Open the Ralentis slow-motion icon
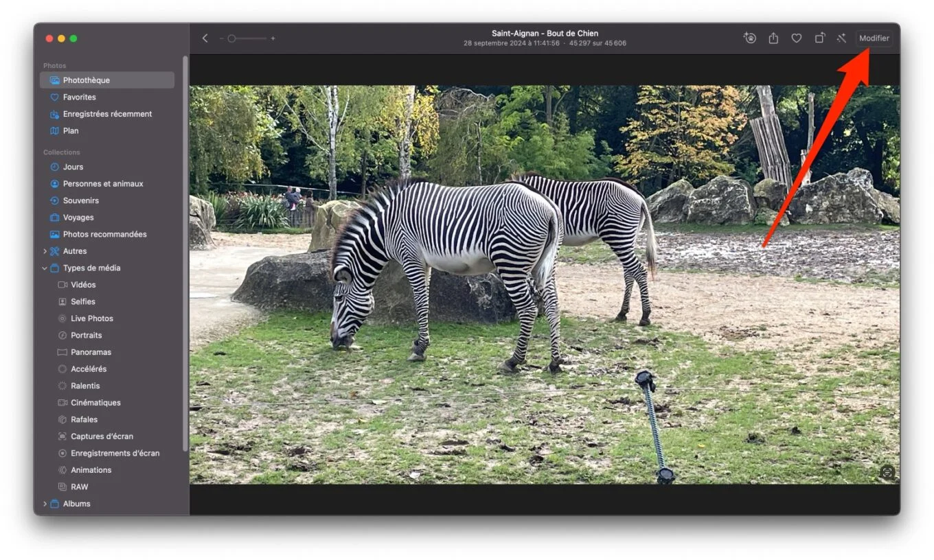 click(x=62, y=386)
